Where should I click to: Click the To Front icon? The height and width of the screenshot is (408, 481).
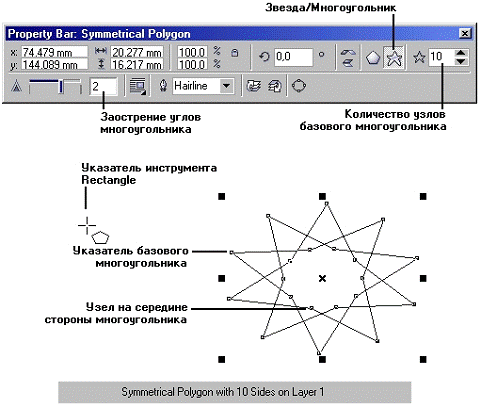[x=254, y=86]
